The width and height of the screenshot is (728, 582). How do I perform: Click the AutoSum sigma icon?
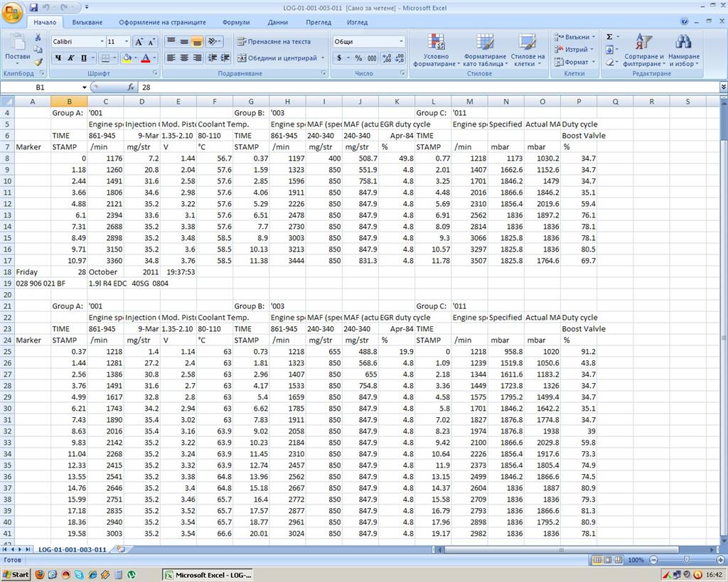tap(609, 37)
